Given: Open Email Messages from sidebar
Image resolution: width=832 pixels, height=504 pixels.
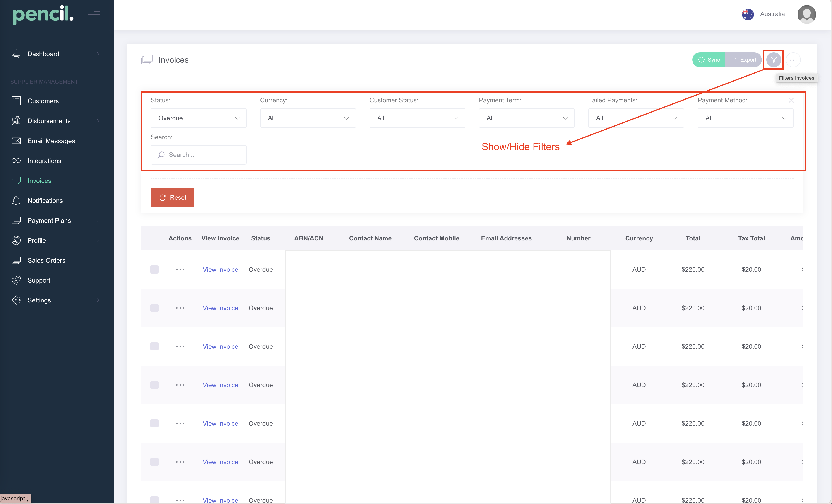Looking at the screenshot, I should pyautogui.click(x=51, y=141).
